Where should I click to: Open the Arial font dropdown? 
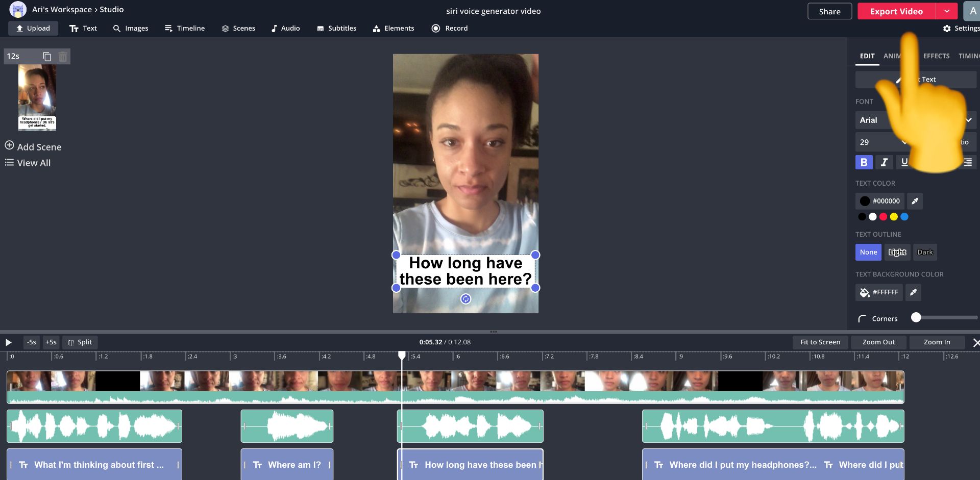(x=874, y=120)
